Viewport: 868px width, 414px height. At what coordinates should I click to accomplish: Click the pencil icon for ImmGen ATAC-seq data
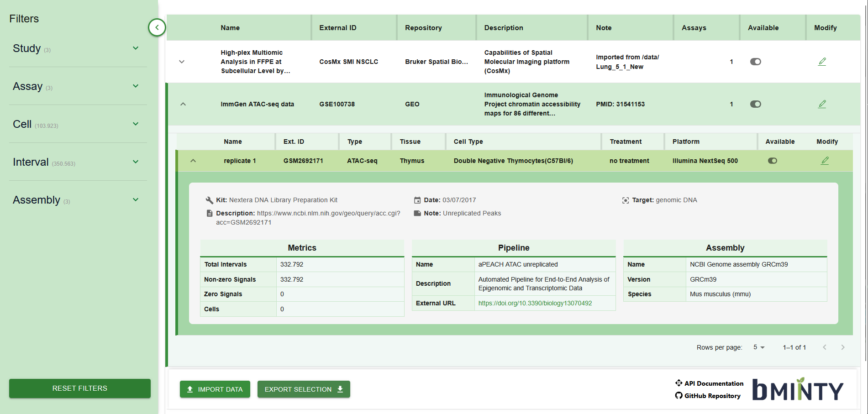pyautogui.click(x=822, y=104)
